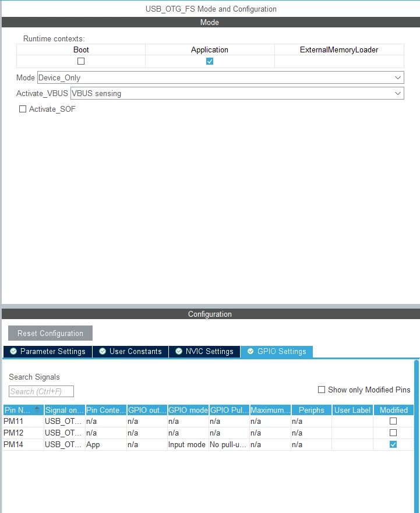This screenshot has height=513, width=420.
Task: Click the Reset Configuration button
Action: pyautogui.click(x=51, y=333)
